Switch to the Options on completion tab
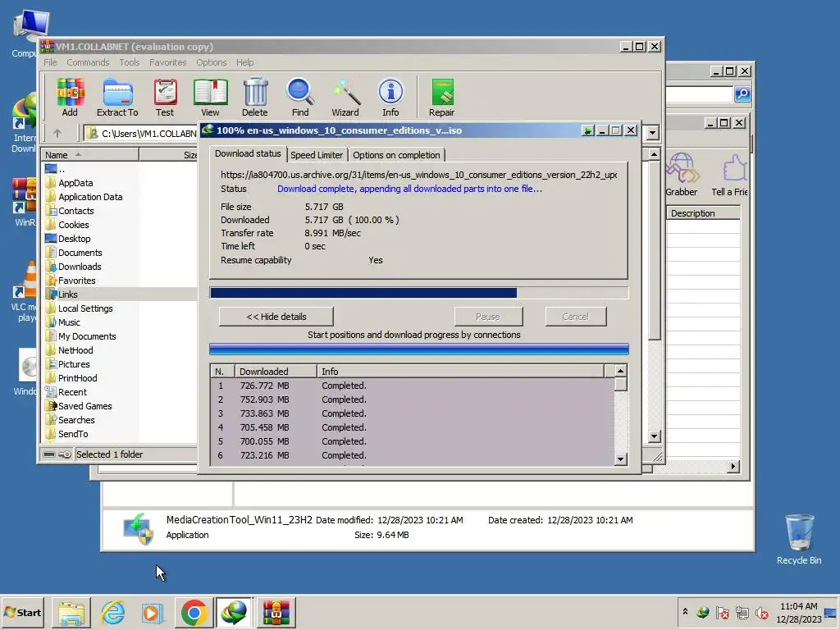 396,155
